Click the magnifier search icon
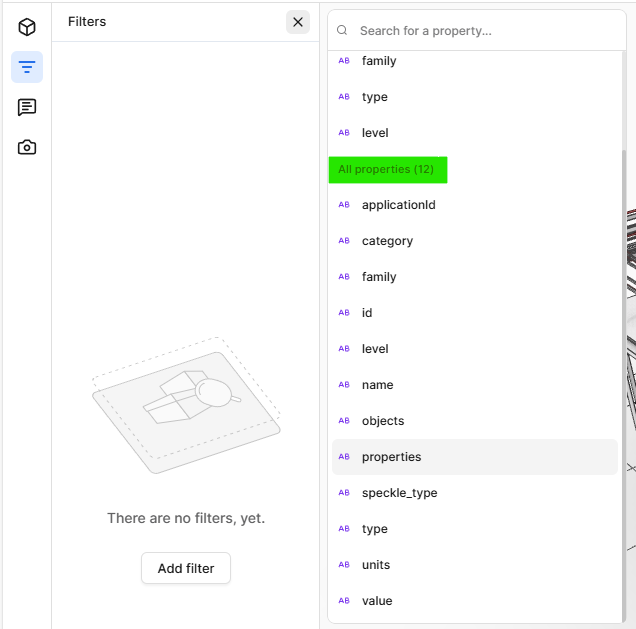636x629 pixels. coord(343,31)
